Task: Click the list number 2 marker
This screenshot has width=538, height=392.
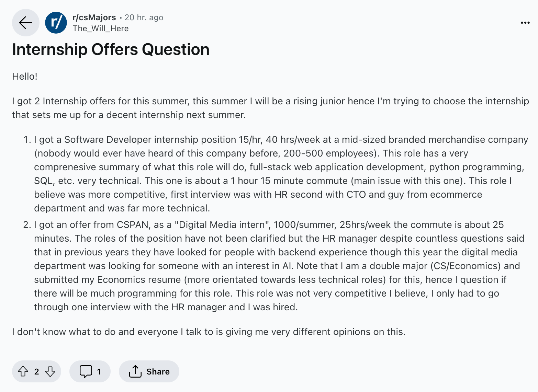Action: coord(27,225)
